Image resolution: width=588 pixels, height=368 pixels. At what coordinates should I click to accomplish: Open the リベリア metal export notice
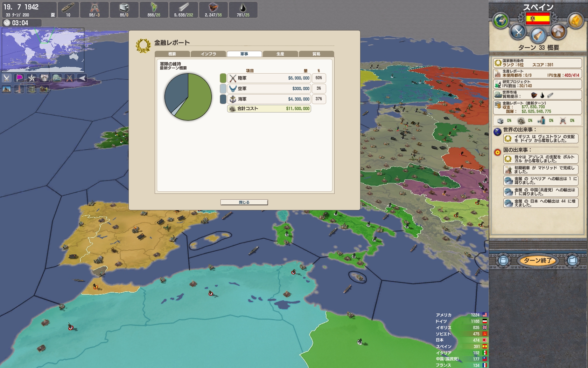pos(541,180)
